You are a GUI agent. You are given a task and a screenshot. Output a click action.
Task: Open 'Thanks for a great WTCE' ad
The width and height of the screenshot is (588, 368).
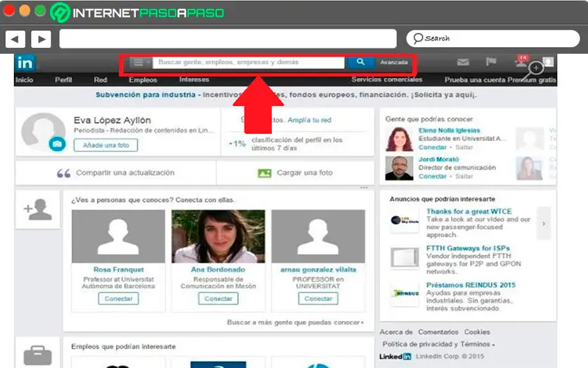coord(469,211)
